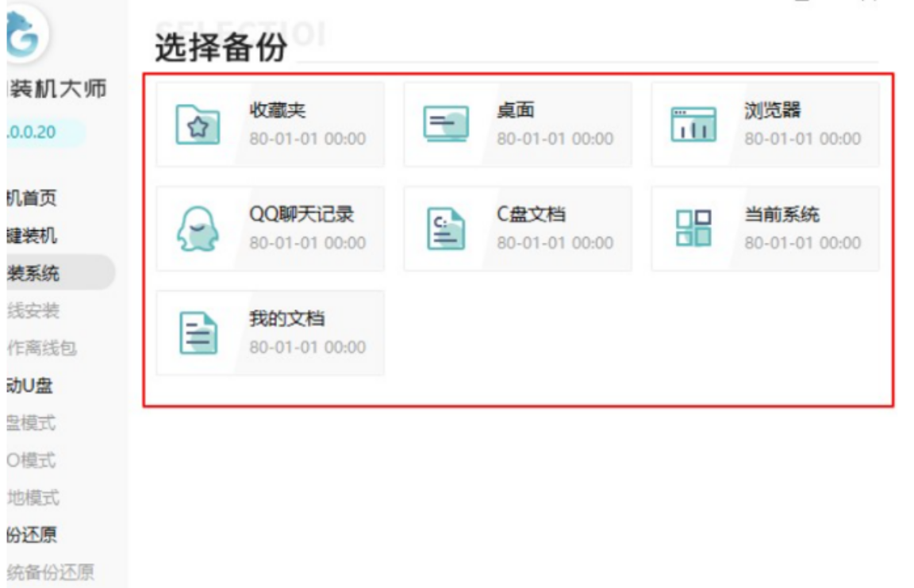
Task: Click the browser chart window icon
Action: (x=693, y=124)
